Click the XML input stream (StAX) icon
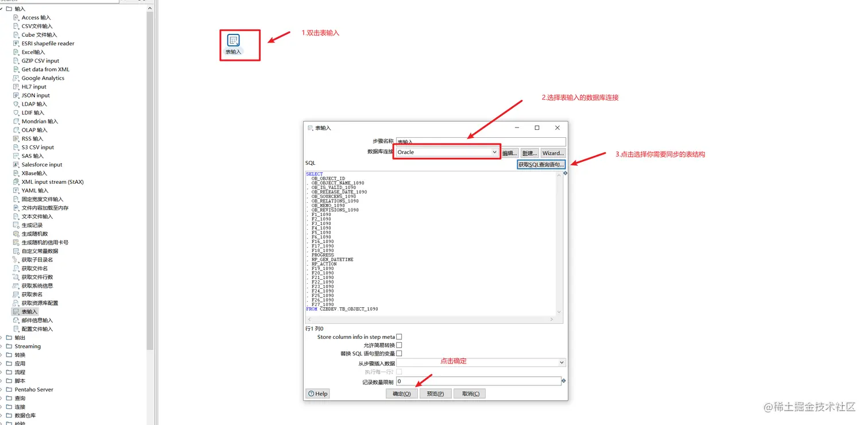 [16, 181]
